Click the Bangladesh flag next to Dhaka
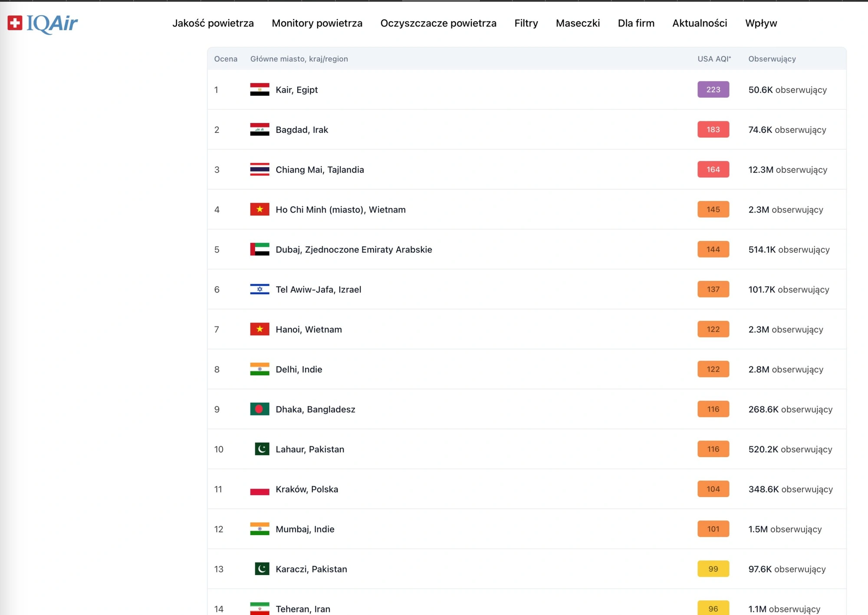868x615 pixels. pyautogui.click(x=260, y=409)
